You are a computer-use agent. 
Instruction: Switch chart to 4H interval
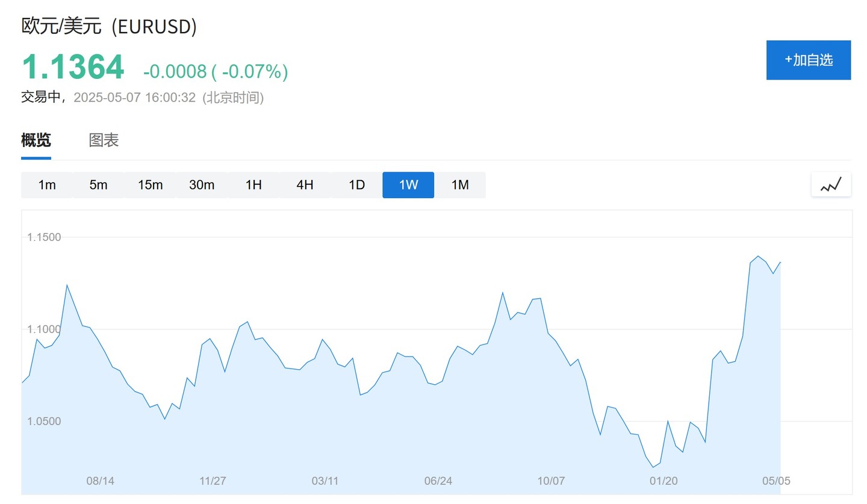point(305,185)
